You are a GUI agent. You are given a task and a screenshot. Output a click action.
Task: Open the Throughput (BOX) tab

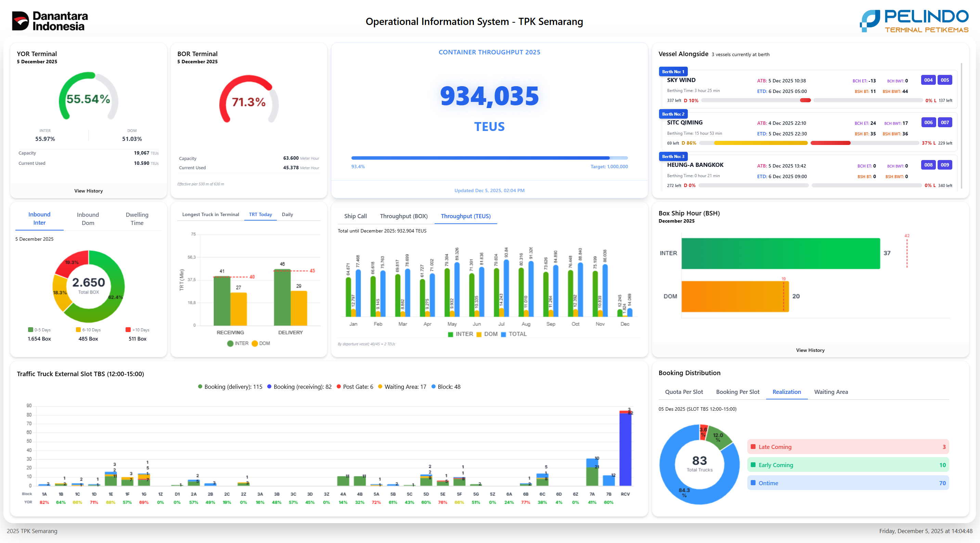coord(404,216)
